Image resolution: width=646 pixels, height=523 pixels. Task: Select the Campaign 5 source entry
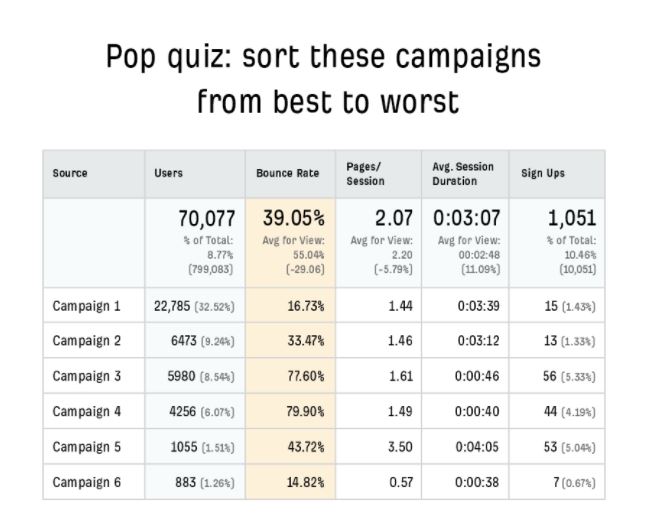(x=86, y=447)
